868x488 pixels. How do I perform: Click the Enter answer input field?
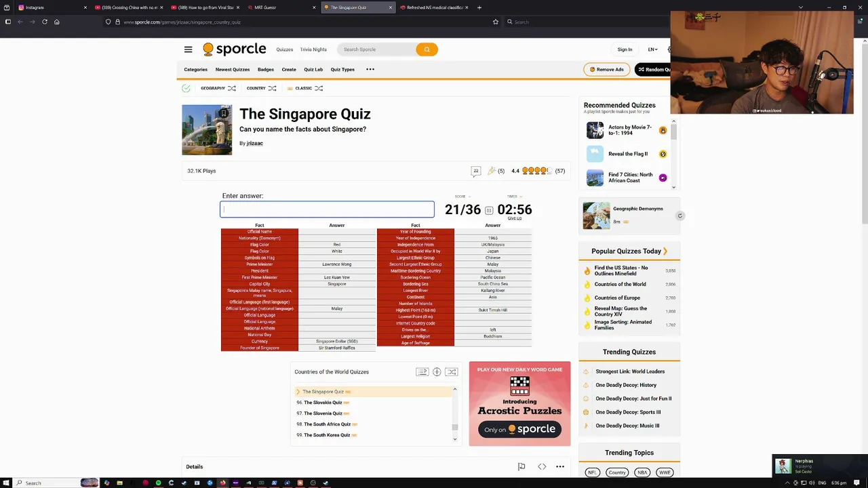327,209
